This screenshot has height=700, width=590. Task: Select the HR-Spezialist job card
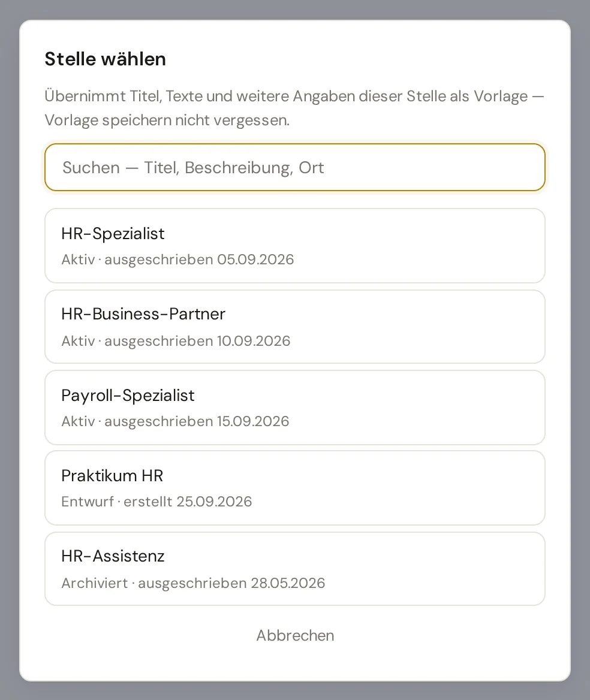coord(295,246)
